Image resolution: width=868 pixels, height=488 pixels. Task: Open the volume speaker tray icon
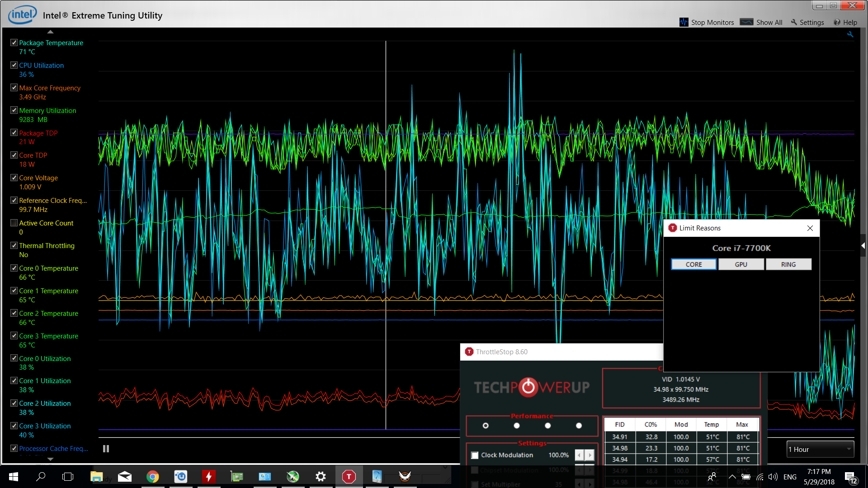coord(773,477)
